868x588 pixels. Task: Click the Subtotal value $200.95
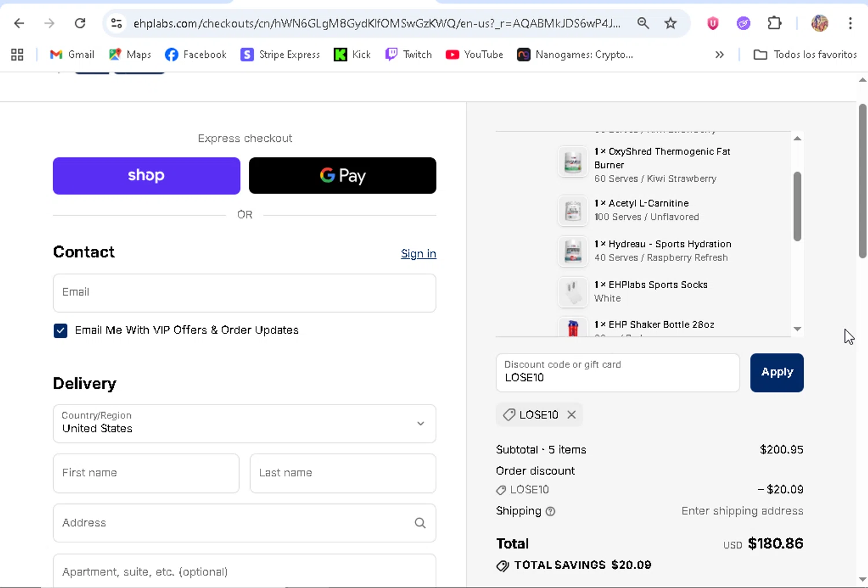point(781,450)
